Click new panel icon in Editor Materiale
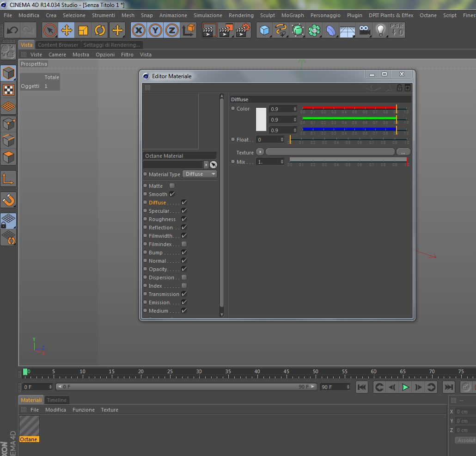 408,88
